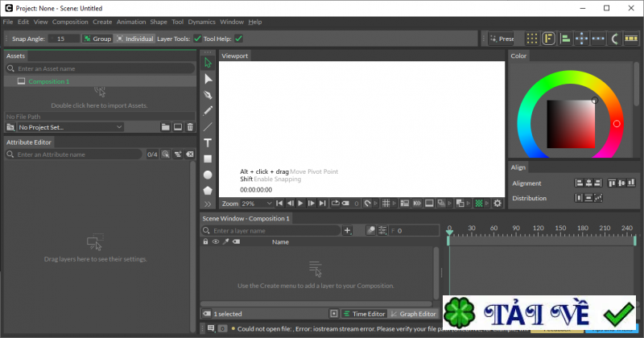Open viewport settings gear icon

[x=497, y=204]
